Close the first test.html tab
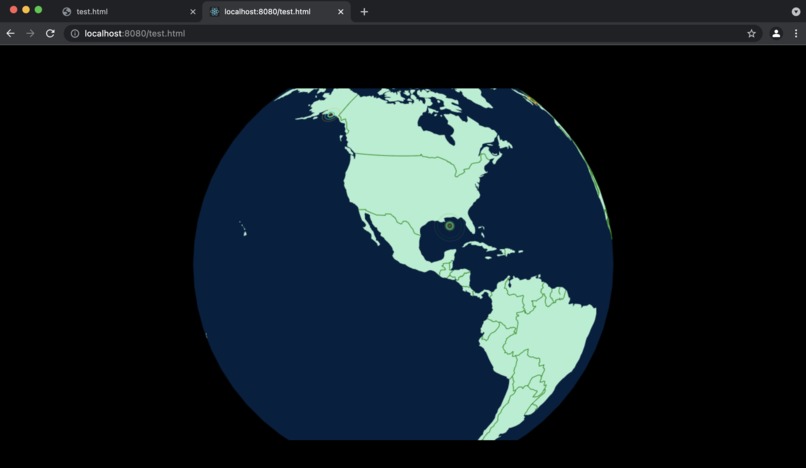The width and height of the screenshot is (806, 468). tap(193, 11)
